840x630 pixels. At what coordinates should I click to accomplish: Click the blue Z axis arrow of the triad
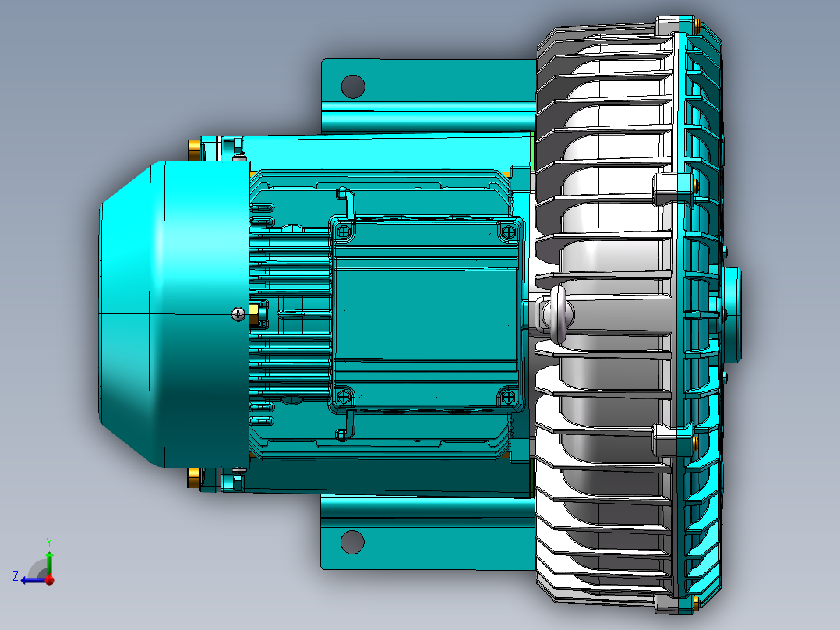(x=32, y=580)
